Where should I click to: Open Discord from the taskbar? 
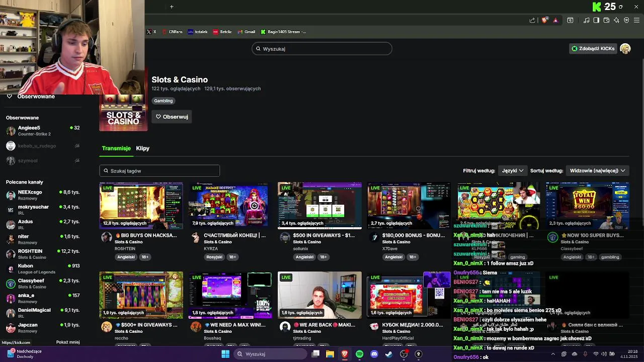pos(374,354)
